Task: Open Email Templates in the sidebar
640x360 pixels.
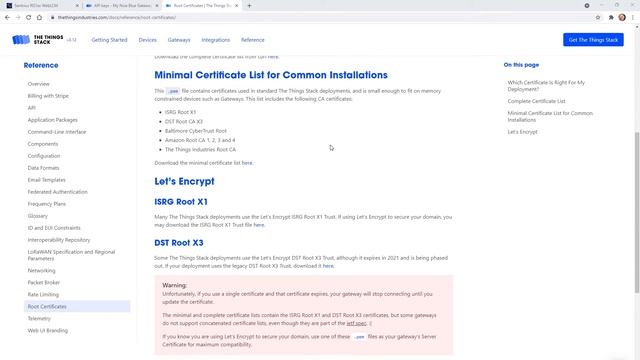Action: (x=47, y=180)
